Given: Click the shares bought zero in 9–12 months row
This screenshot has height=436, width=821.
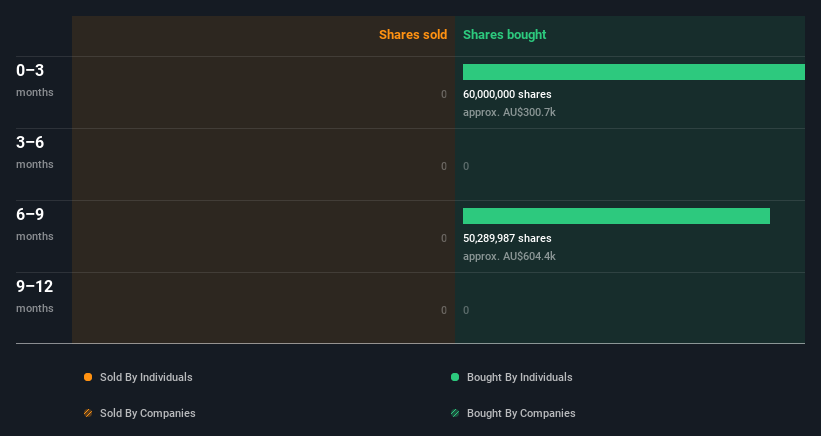Looking at the screenshot, I should pos(466,310).
